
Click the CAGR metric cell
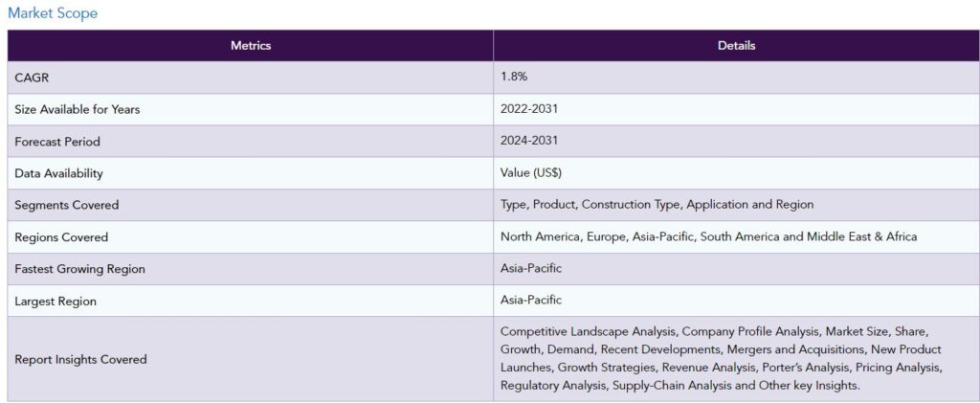[33, 78]
